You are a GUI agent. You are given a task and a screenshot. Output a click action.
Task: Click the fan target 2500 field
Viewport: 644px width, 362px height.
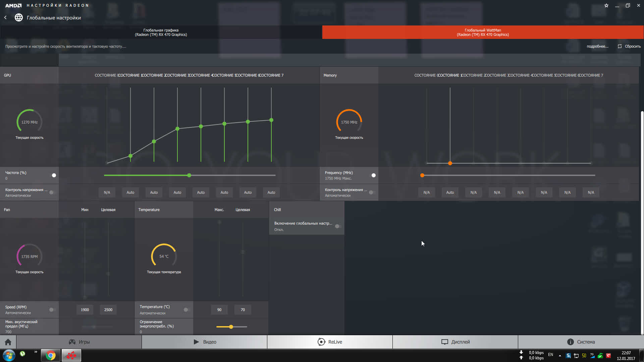click(108, 310)
